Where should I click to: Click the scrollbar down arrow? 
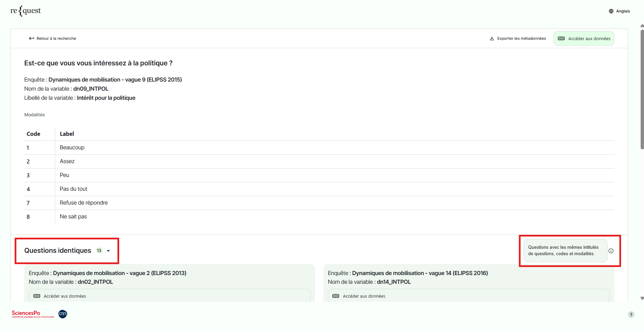tap(642, 298)
